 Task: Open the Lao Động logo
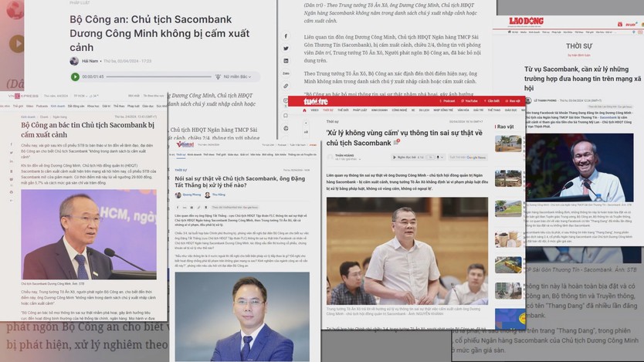526,22
